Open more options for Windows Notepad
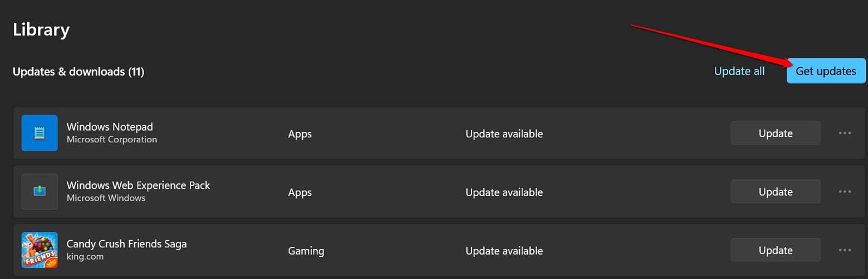The height and width of the screenshot is (279, 868). (x=845, y=133)
